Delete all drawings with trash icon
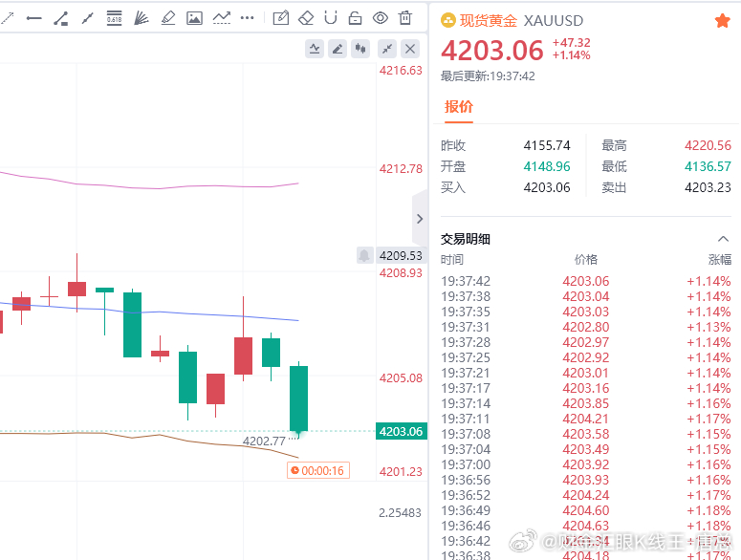The height and width of the screenshot is (560, 741). (x=405, y=18)
